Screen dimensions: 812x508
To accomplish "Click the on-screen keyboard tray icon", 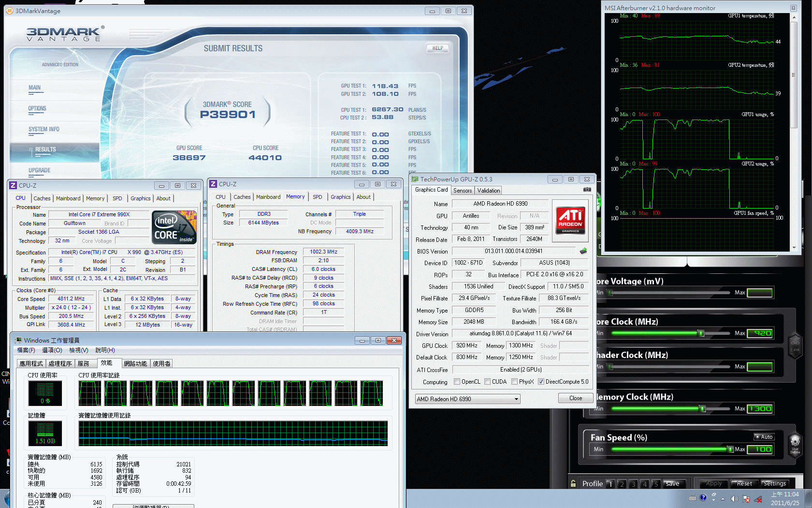I will click(x=693, y=498).
